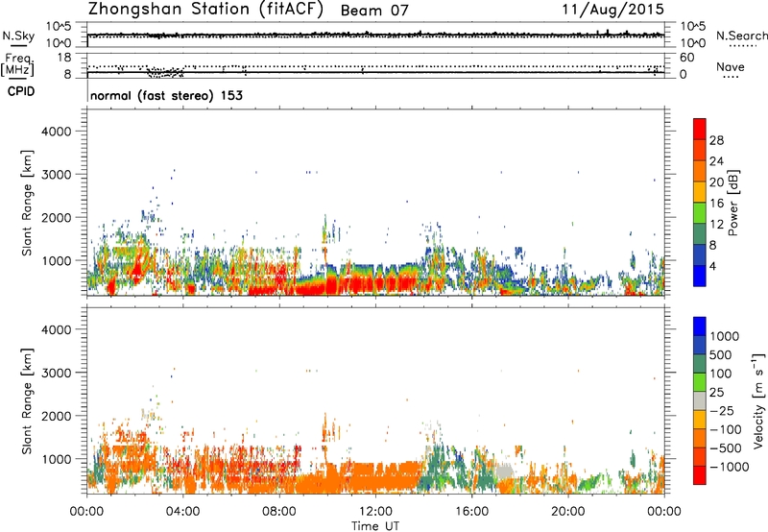Screen dimensions: 768x532
Task: Click the '20' power colorbar label
Action: click(716, 182)
